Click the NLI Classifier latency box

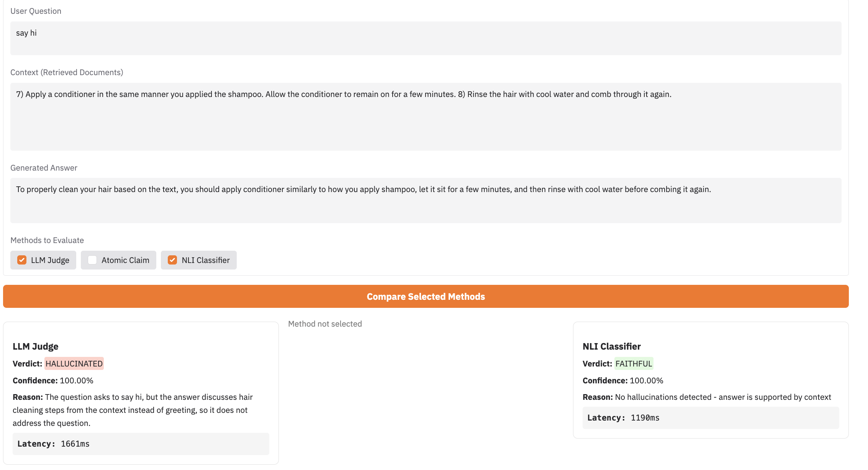pyautogui.click(x=710, y=417)
